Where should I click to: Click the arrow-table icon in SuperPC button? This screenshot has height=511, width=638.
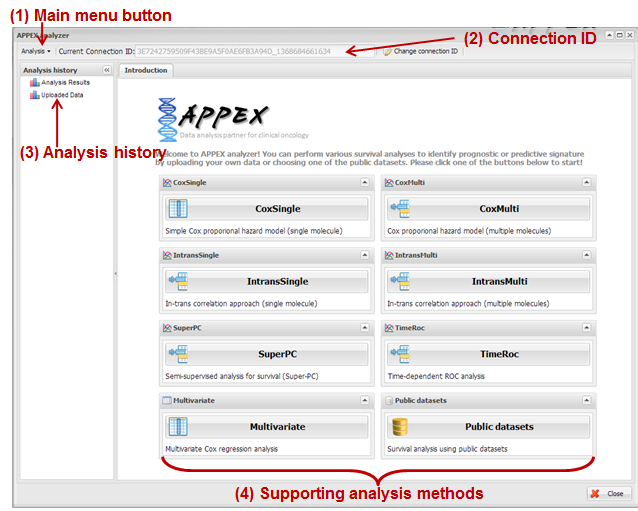pos(178,354)
